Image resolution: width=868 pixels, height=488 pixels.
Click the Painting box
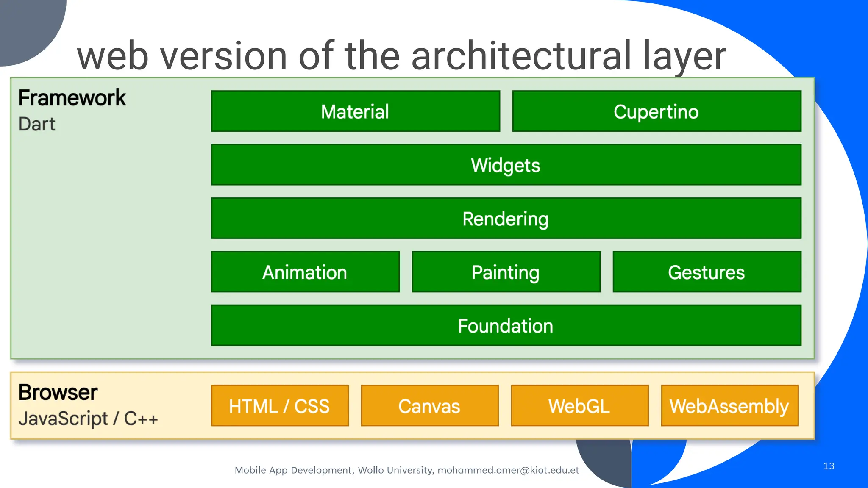(506, 272)
